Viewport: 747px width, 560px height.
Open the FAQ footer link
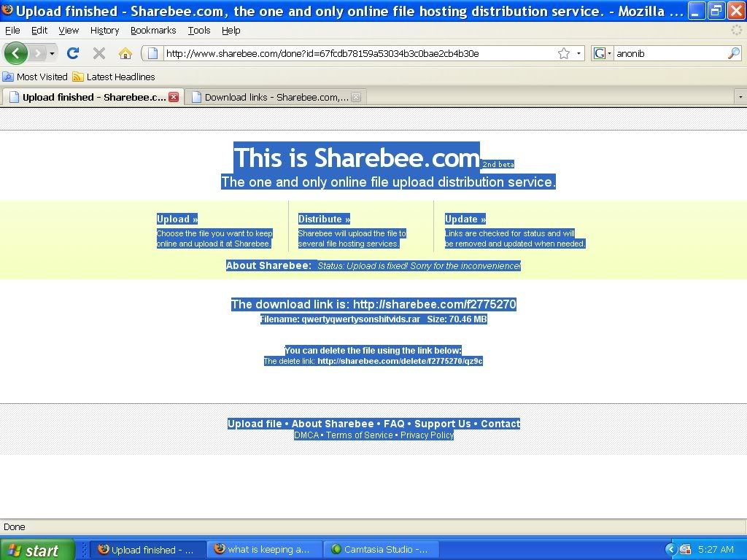(x=394, y=424)
